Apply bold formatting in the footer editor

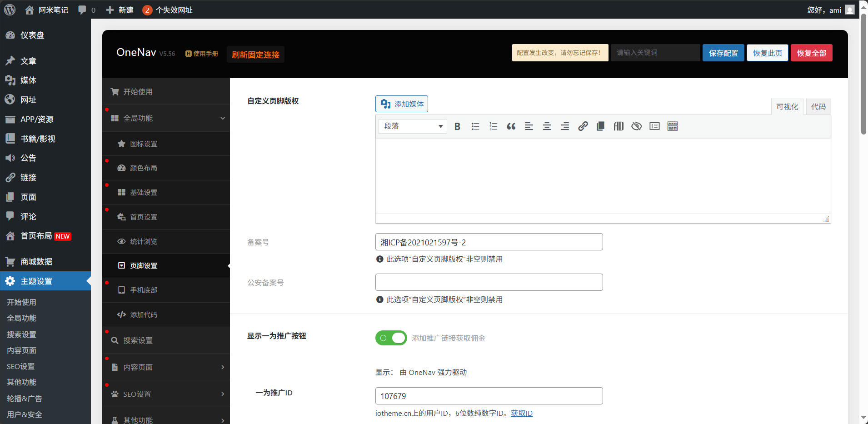458,126
